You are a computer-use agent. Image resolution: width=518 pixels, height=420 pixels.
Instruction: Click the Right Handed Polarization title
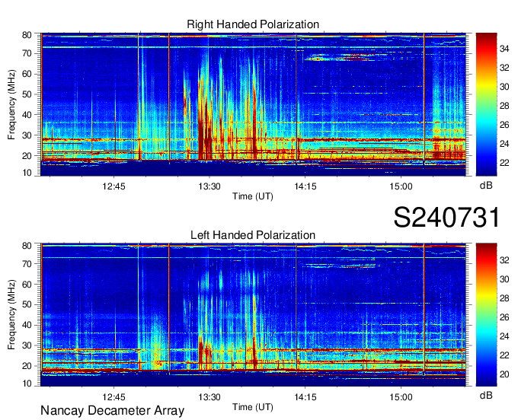pos(253,24)
